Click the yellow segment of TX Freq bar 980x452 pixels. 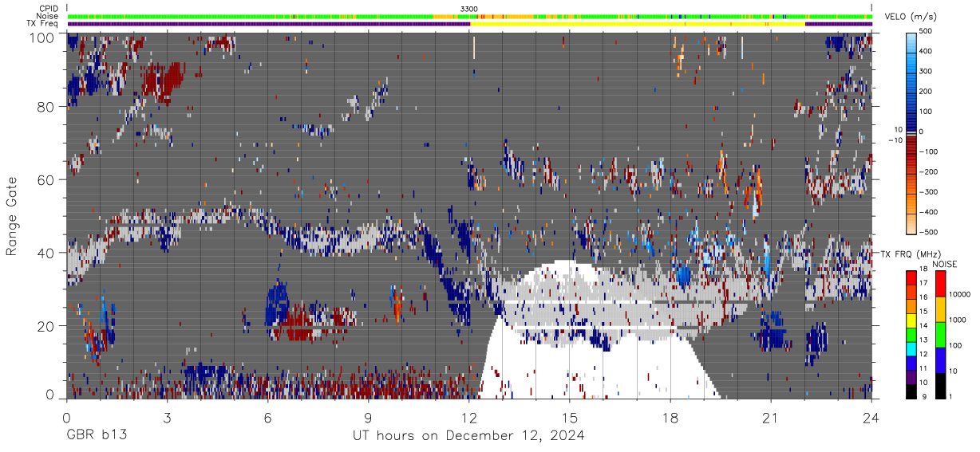pos(638,24)
